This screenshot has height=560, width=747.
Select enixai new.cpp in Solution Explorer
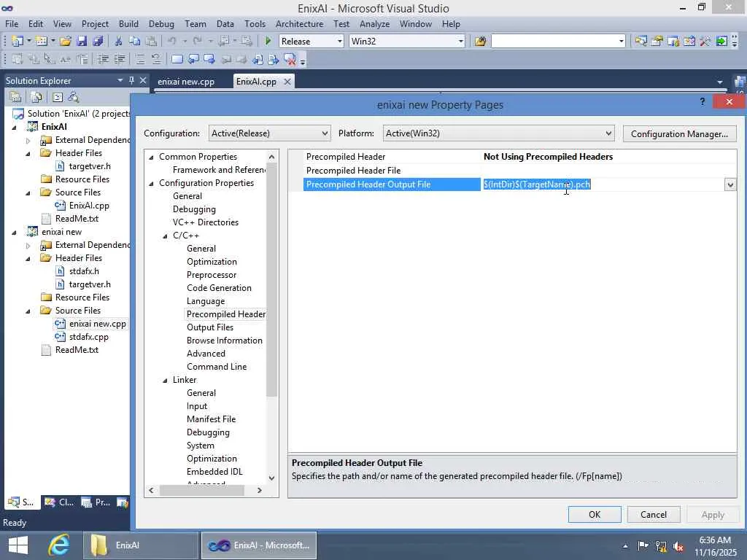click(x=97, y=324)
